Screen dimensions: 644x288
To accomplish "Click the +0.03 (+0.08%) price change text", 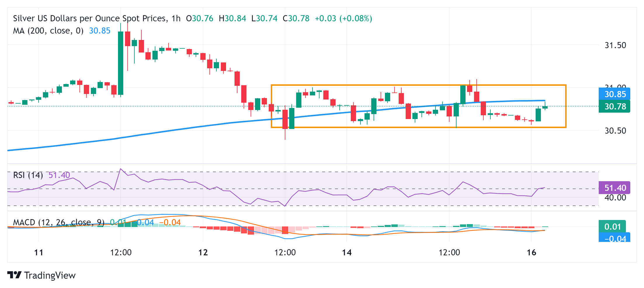I will pos(343,18).
